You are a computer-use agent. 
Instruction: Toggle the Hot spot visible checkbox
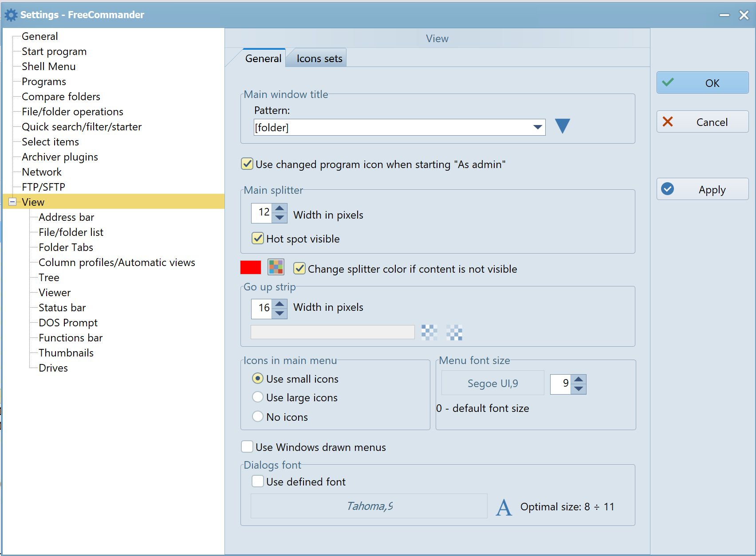point(258,239)
